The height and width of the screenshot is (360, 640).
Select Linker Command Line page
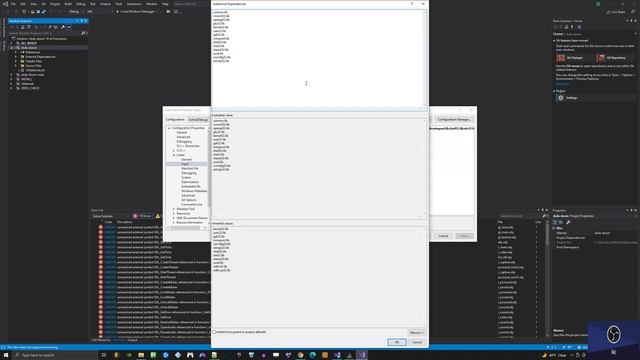point(192,204)
